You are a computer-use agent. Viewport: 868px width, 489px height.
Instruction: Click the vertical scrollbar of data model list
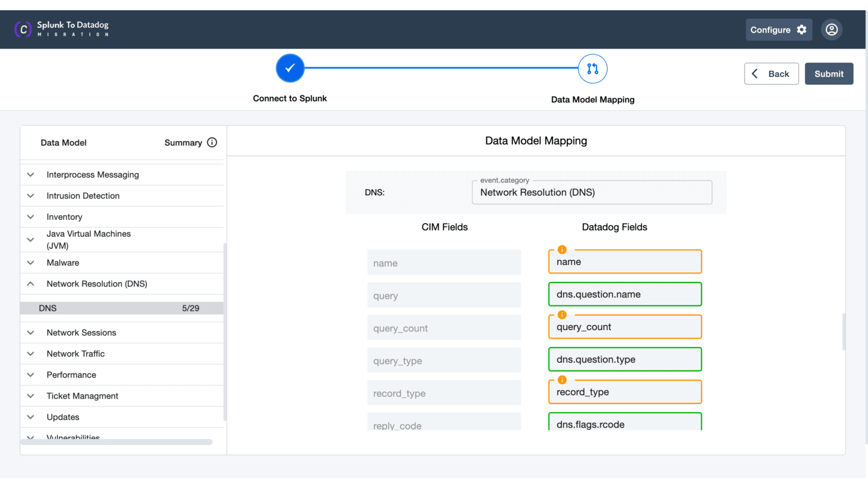tap(225, 332)
